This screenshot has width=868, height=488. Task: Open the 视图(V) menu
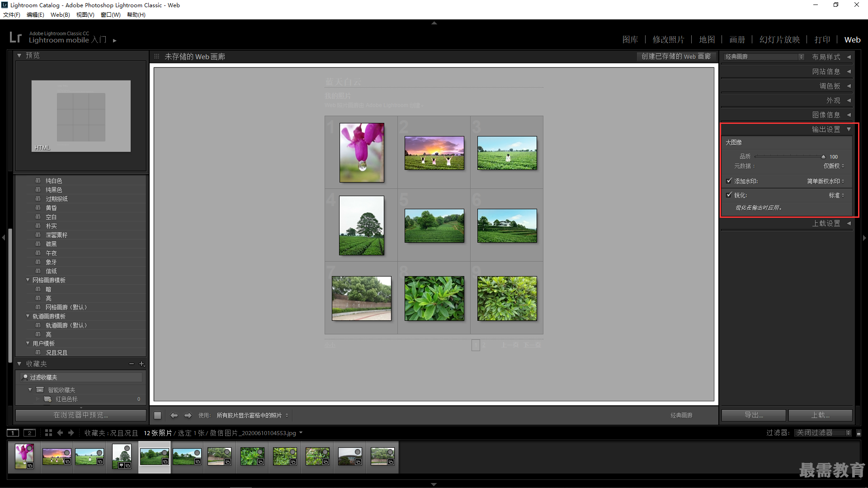(85, 15)
